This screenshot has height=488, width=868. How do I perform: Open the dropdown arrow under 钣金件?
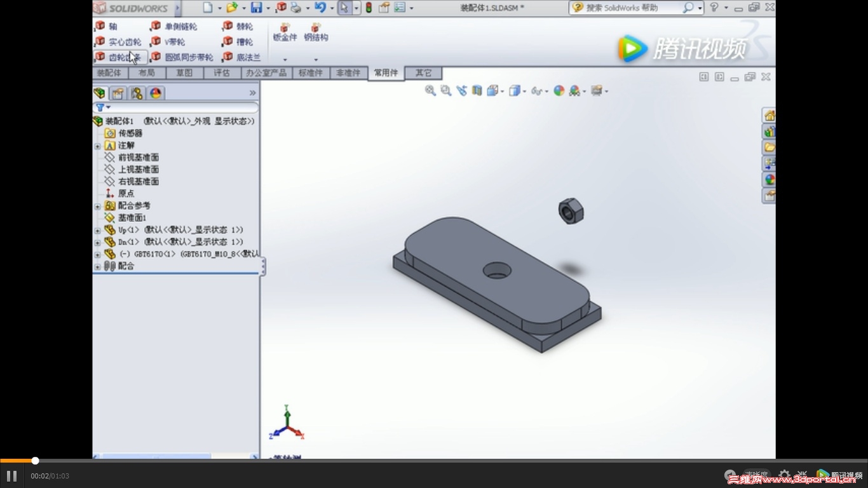click(285, 60)
